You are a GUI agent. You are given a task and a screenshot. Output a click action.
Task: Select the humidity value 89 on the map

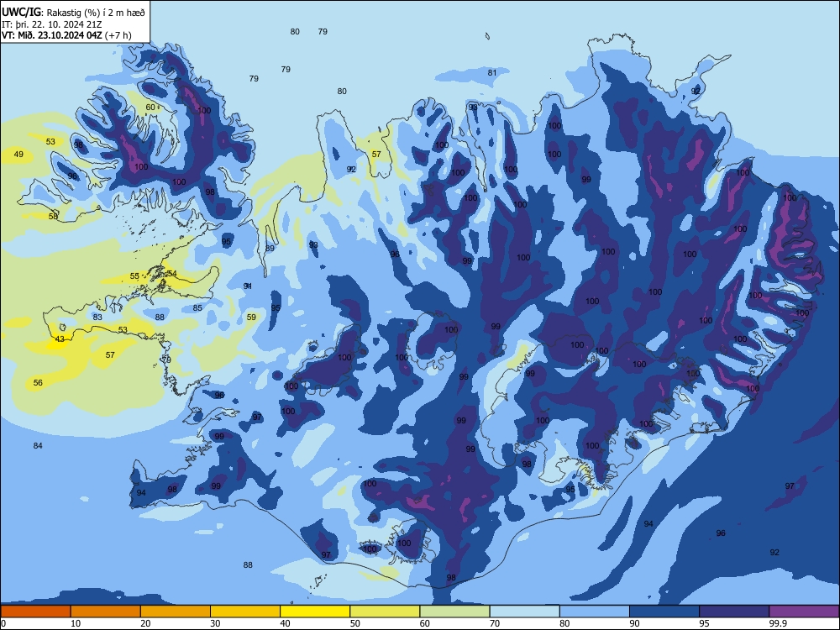point(270,248)
